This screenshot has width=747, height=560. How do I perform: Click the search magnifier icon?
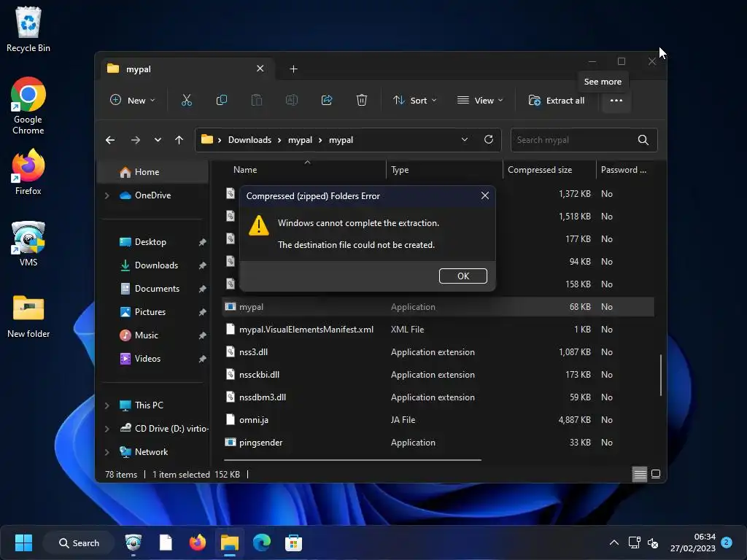tap(643, 140)
